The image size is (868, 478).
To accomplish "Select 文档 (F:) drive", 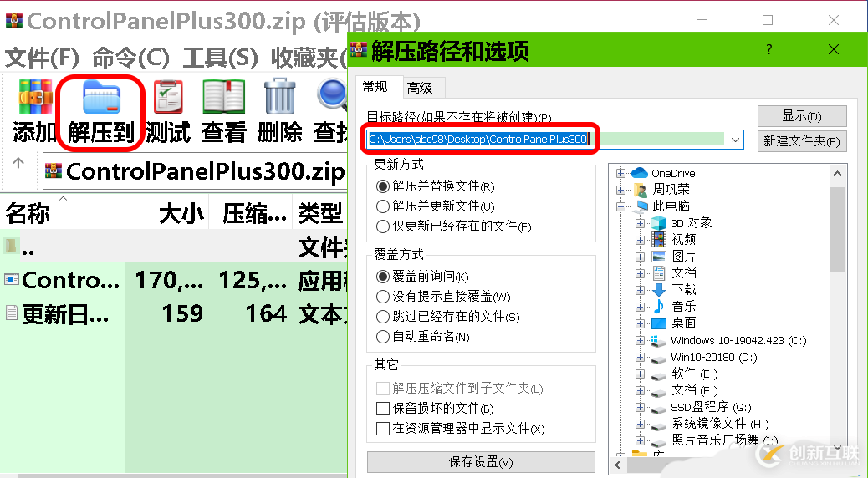I will [x=694, y=390].
